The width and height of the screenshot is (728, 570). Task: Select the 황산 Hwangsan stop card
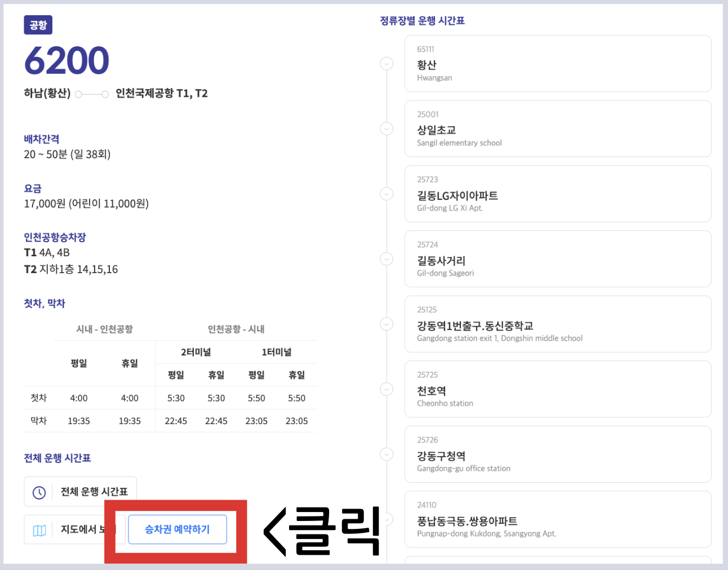pos(558,63)
